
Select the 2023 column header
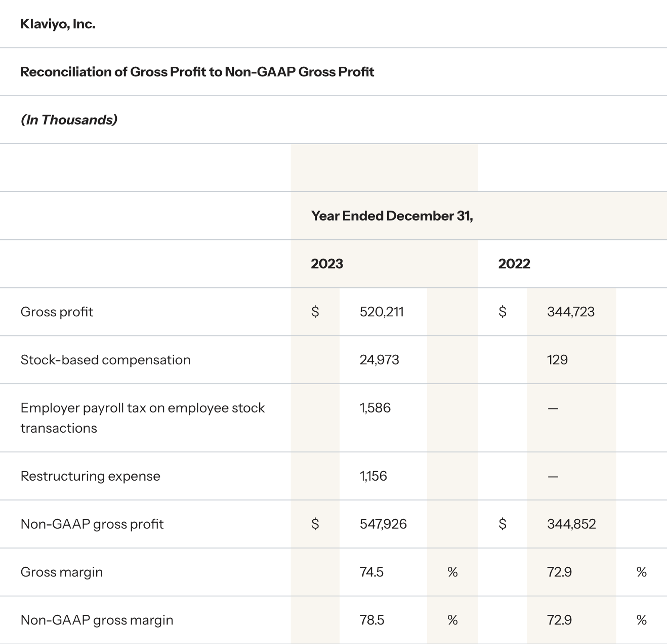pyautogui.click(x=327, y=264)
